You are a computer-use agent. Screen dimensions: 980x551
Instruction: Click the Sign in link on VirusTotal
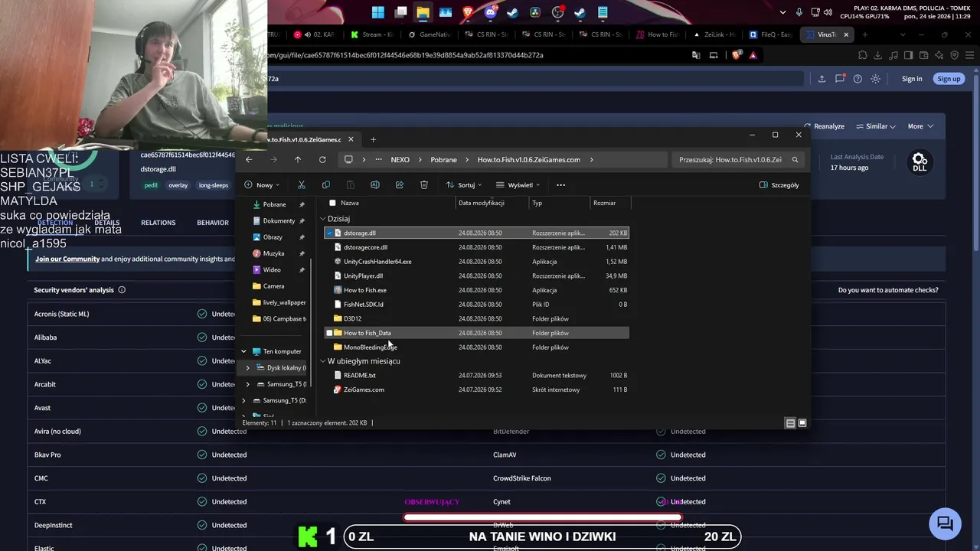point(912,79)
